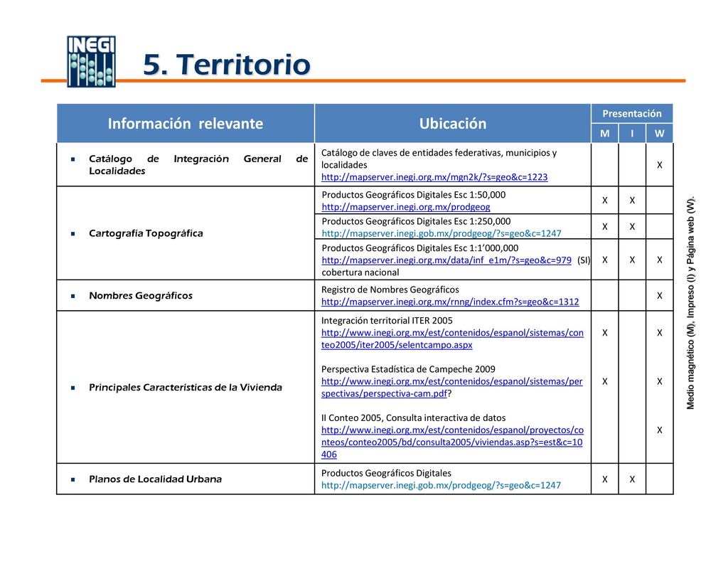Select the 'M' column header

coord(604,134)
